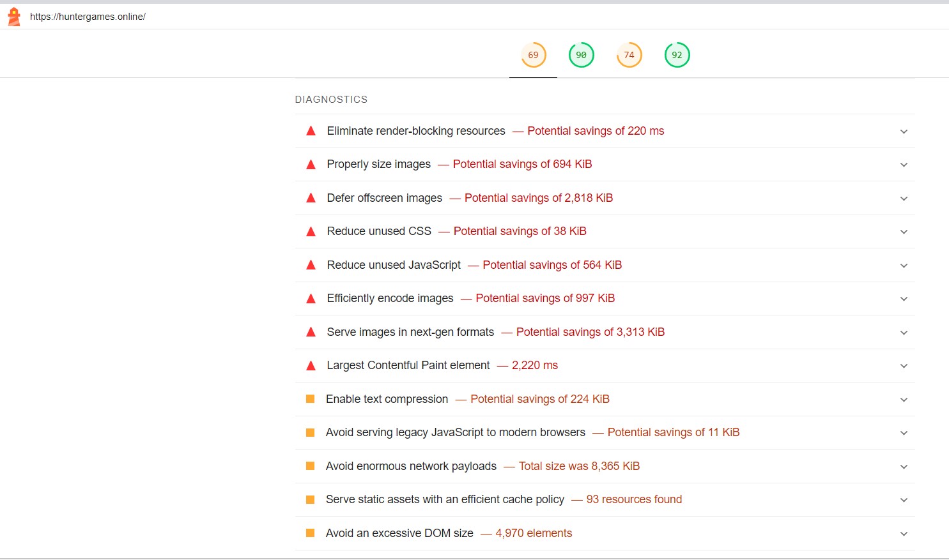Expand Largest Contentful Paint element chevron
This screenshot has height=560, width=949.
pos(904,366)
